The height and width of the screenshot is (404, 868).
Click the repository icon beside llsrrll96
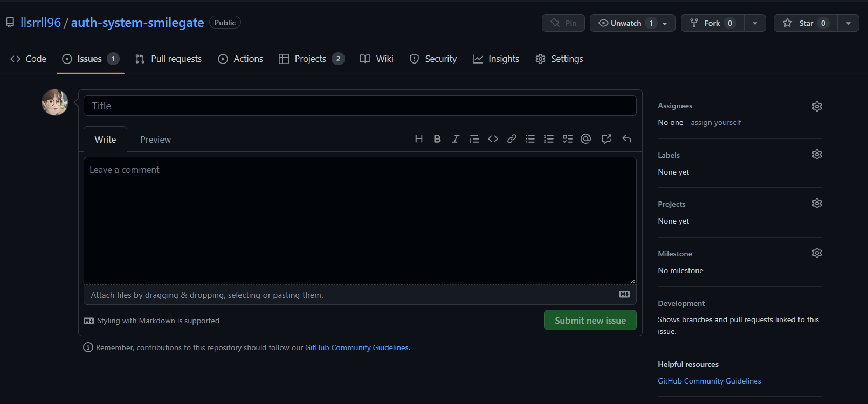10,23
